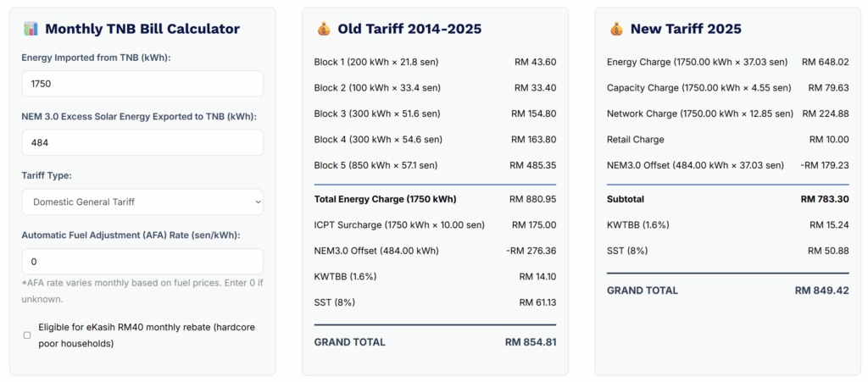Open the Tariff Type dropdown
This screenshot has height=382, width=868.
tap(142, 202)
